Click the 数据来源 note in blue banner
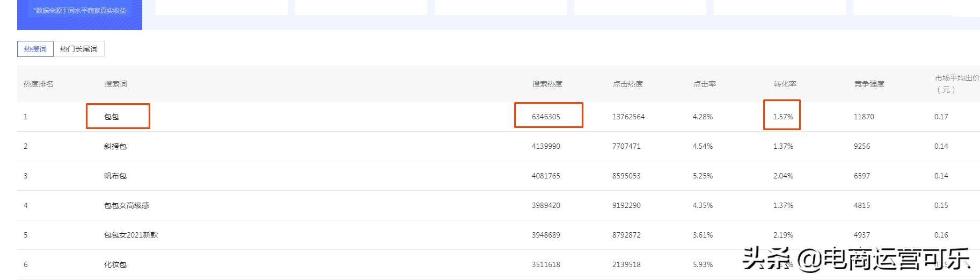Image resolution: width=980 pixels, height=280 pixels. pos(79,10)
